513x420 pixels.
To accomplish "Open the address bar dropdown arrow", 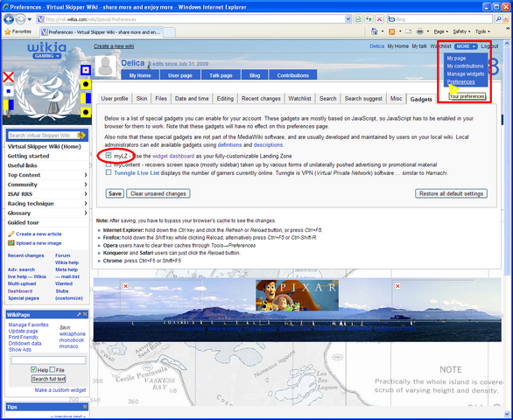I will click(x=348, y=19).
